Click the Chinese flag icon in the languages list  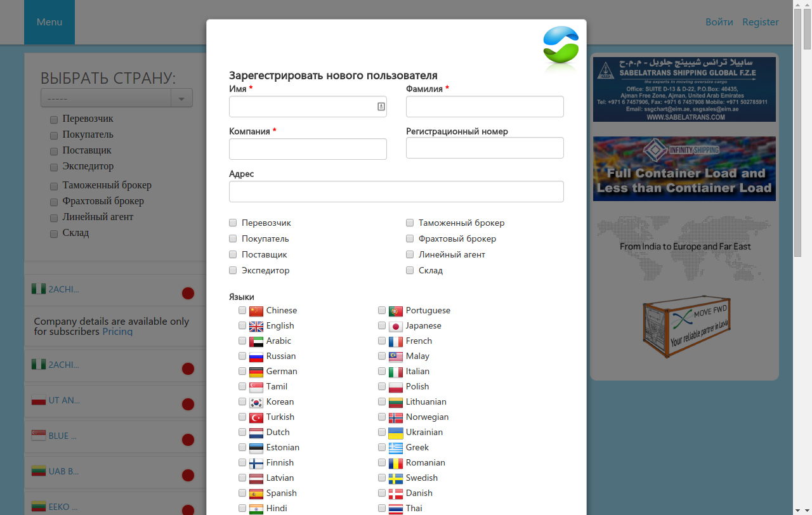coord(256,310)
